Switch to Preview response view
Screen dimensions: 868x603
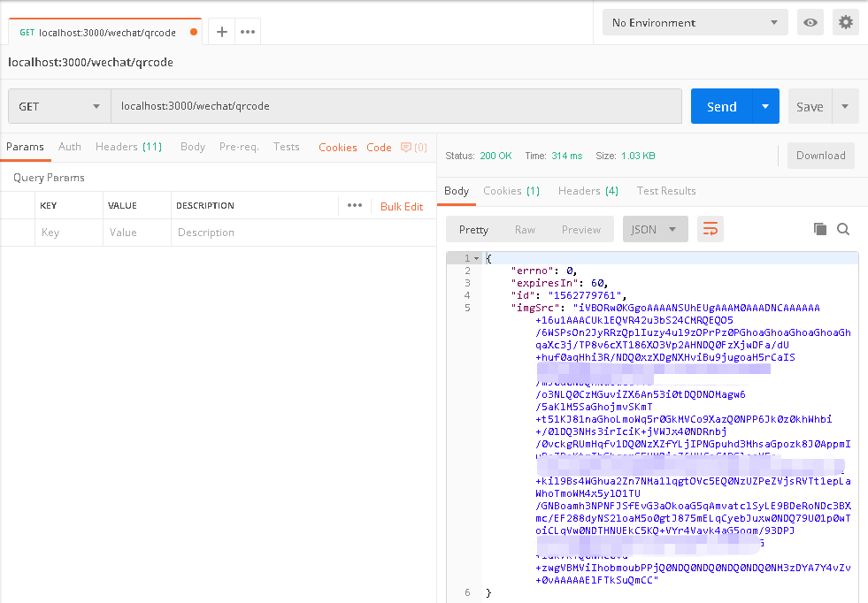[581, 230]
